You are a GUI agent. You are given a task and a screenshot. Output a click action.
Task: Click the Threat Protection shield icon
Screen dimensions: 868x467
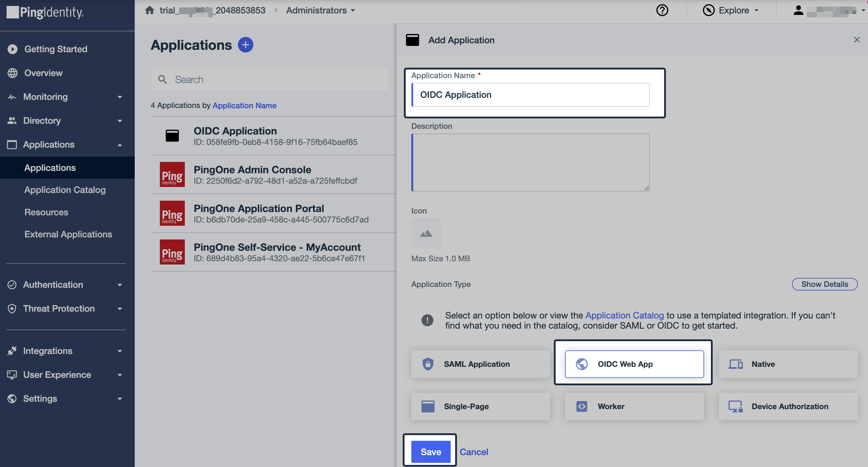point(12,309)
